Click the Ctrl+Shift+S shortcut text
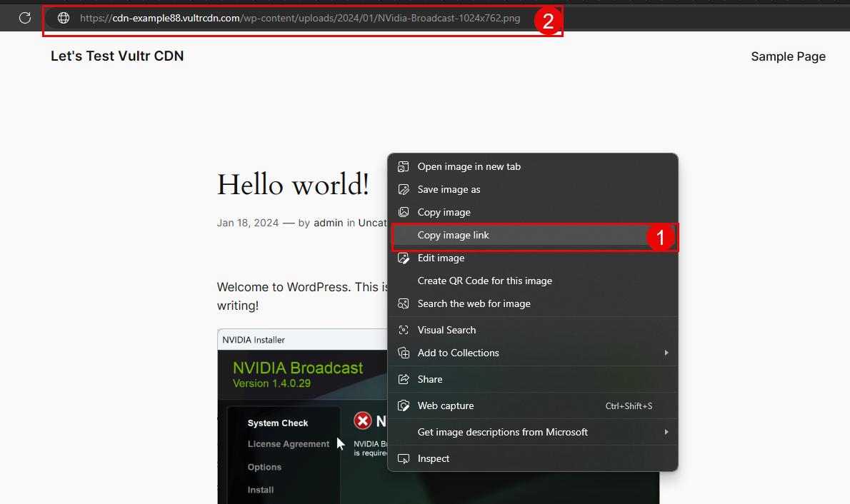Image resolution: width=850 pixels, height=504 pixels. click(x=629, y=406)
